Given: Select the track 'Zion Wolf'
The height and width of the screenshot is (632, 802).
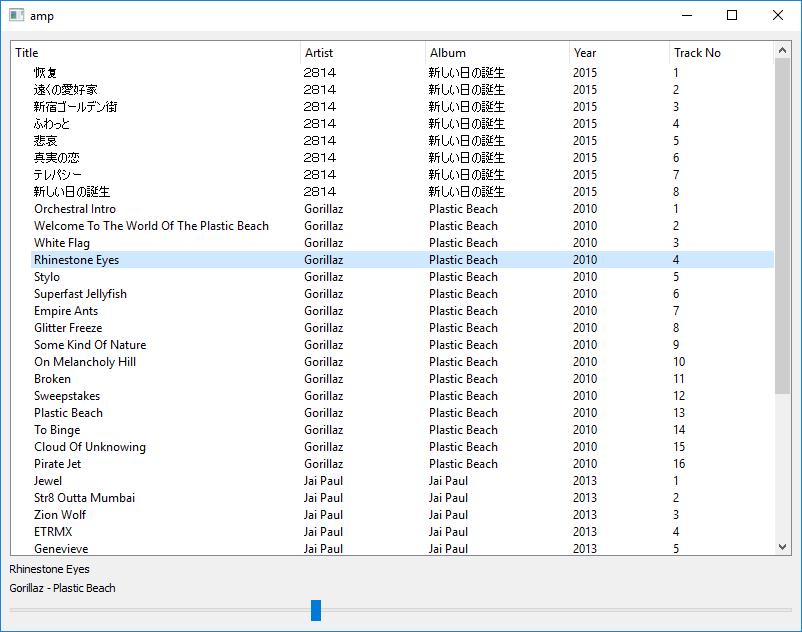Looking at the screenshot, I should click(59, 515).
